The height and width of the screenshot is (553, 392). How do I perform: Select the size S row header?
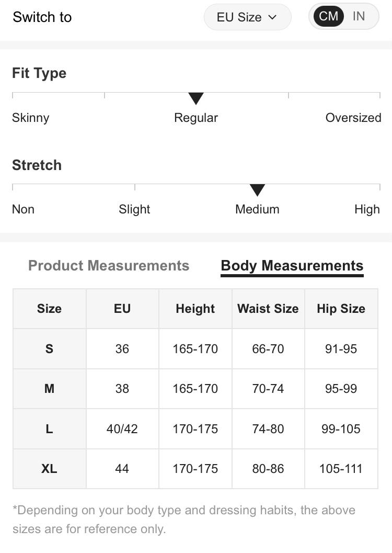point(49,349)
